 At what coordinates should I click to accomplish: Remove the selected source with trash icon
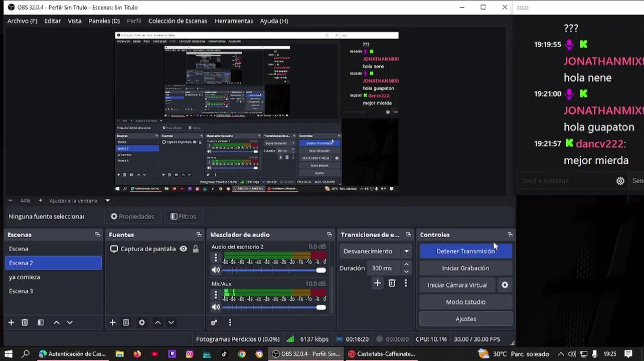[126, 322]
